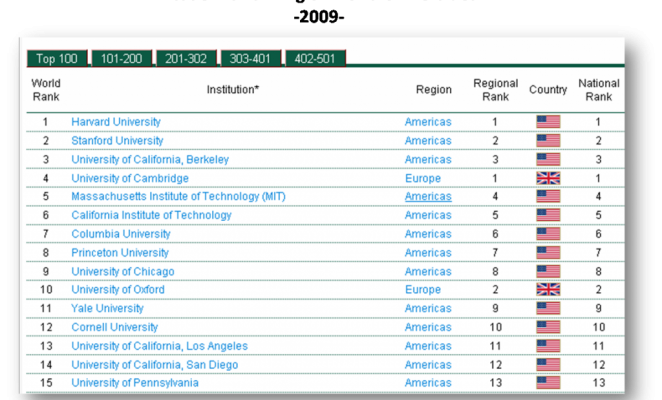Click the World Rank column header
The height and width of the screenshot is (400, 662).
[x=46, y=90]
